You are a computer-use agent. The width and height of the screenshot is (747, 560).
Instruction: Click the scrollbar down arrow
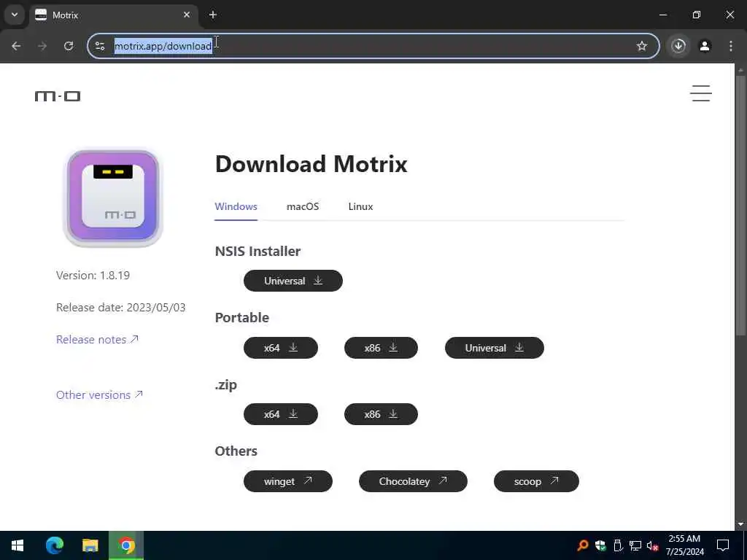pyautogui.click(x=741, y=525)
